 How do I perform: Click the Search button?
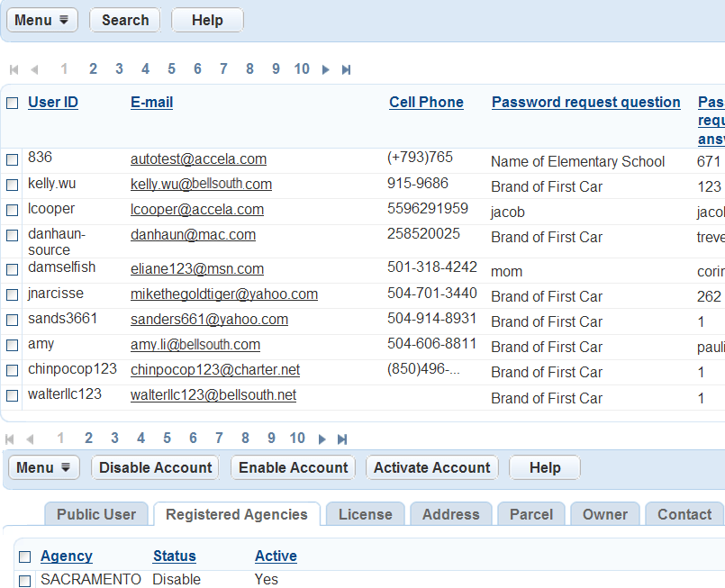coord(125,20)
